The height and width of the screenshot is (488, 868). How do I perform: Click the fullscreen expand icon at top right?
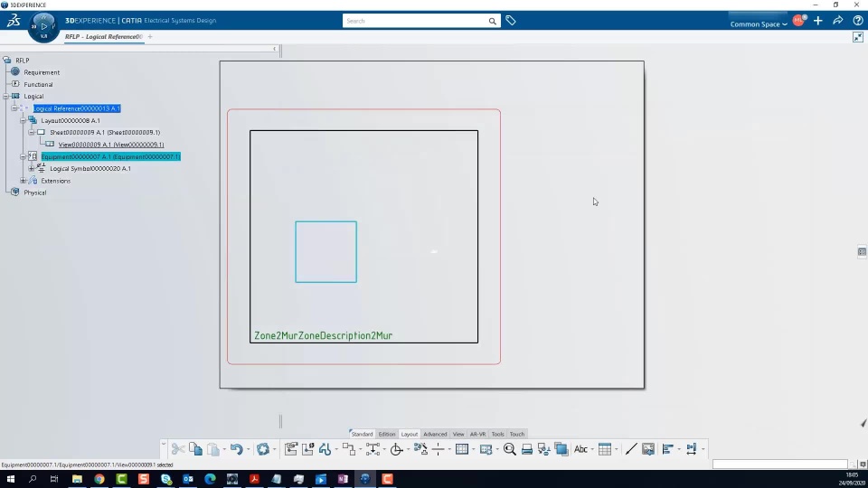point(857,37)
